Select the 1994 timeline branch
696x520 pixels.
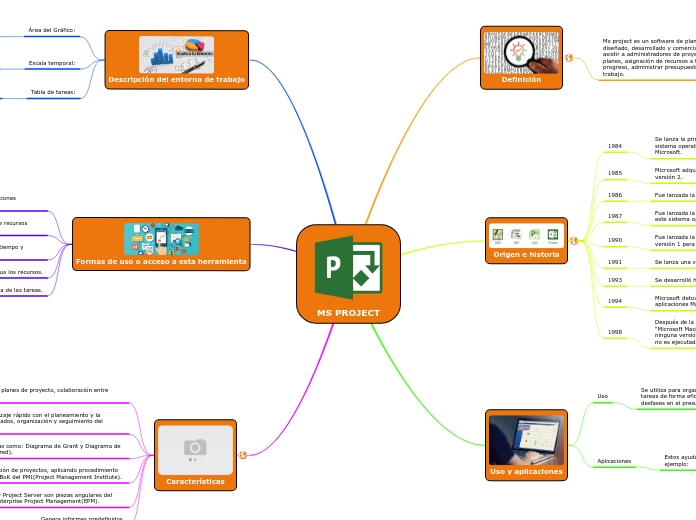tap(615, 301)
